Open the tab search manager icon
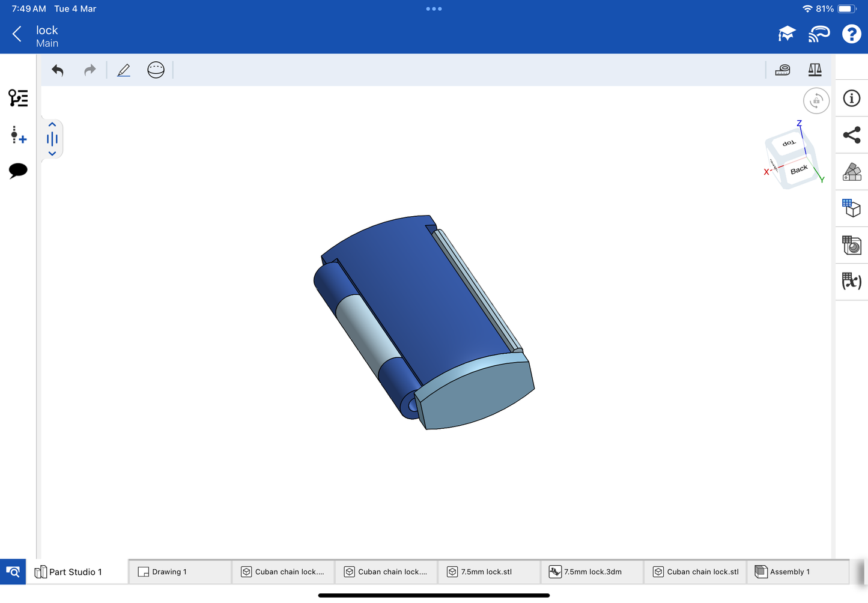The width and height of the screenshot is (868, 603). tap(13, 572)
